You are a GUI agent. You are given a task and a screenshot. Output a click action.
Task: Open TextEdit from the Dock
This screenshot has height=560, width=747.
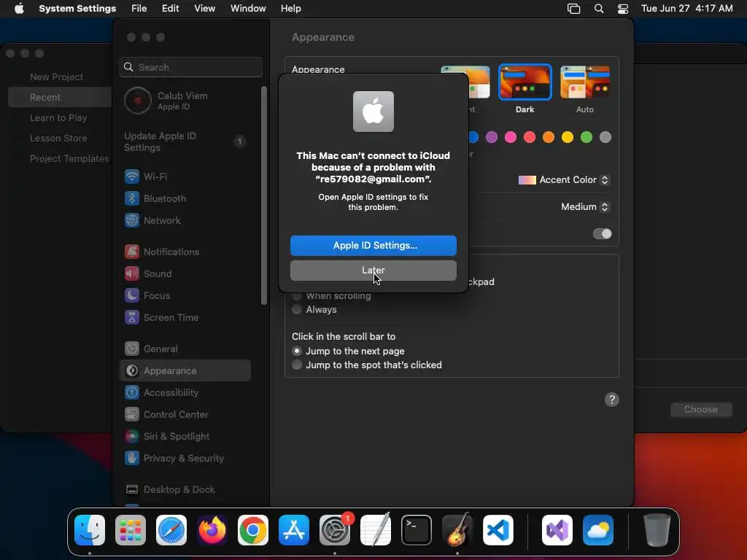pyautogui.click(x=376, y=530)
